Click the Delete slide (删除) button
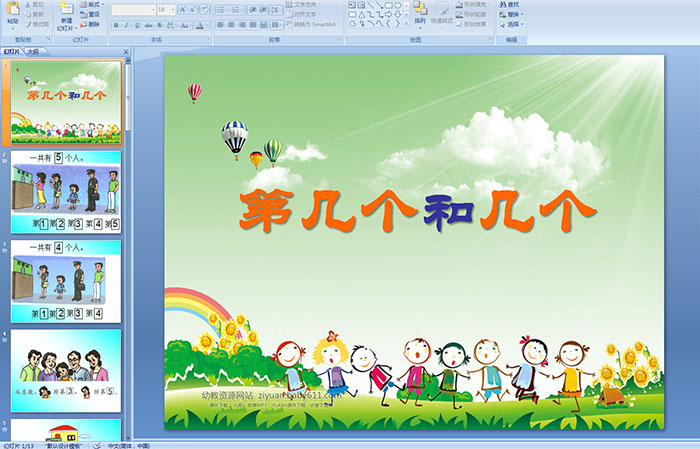Viewport: 700px width, 449px height. [90, 25]
